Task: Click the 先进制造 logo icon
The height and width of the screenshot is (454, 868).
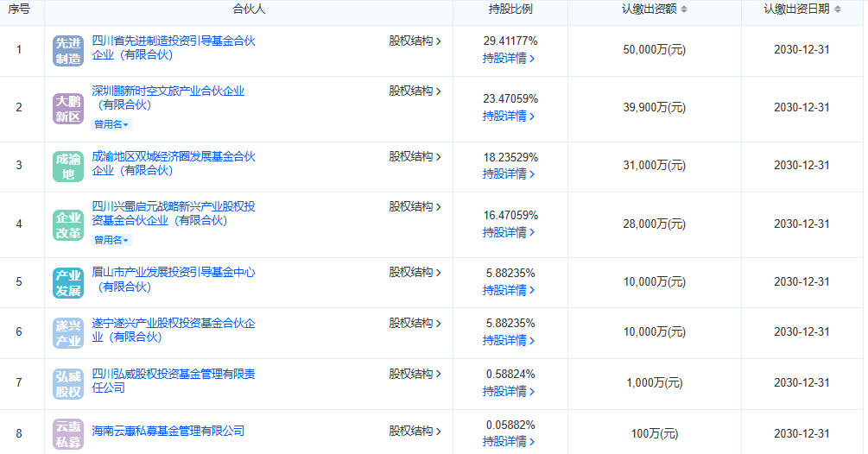Action: pyautogui.click(x=68, y=51)
